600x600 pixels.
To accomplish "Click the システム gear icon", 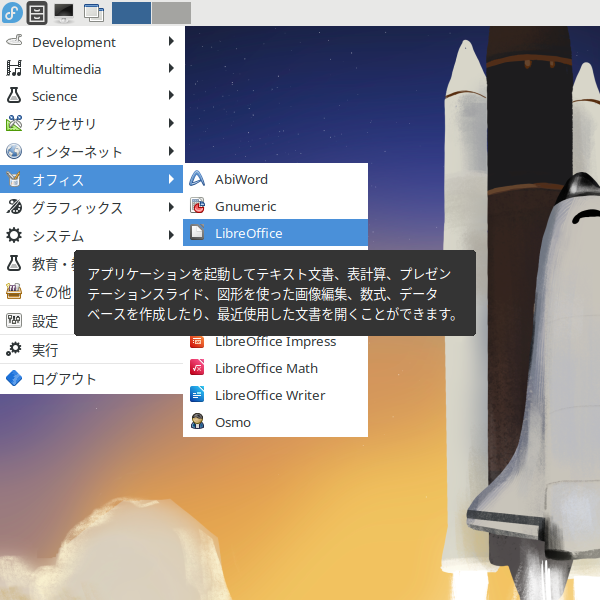I will 14,235.
